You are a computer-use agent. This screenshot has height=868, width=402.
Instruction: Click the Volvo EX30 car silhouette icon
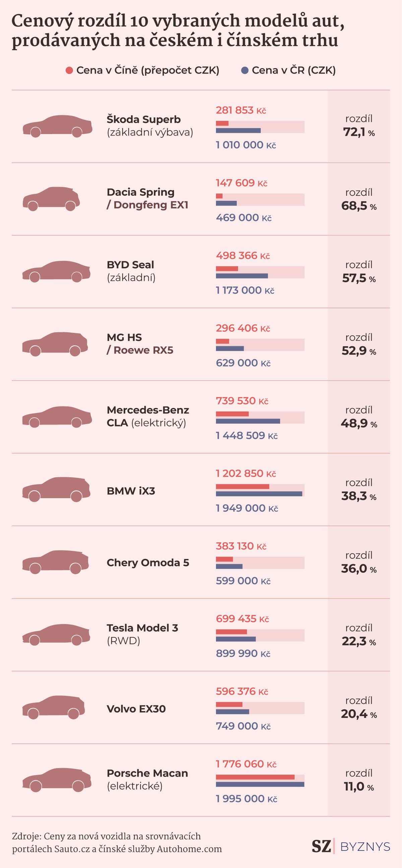click(x=54, y=708)
